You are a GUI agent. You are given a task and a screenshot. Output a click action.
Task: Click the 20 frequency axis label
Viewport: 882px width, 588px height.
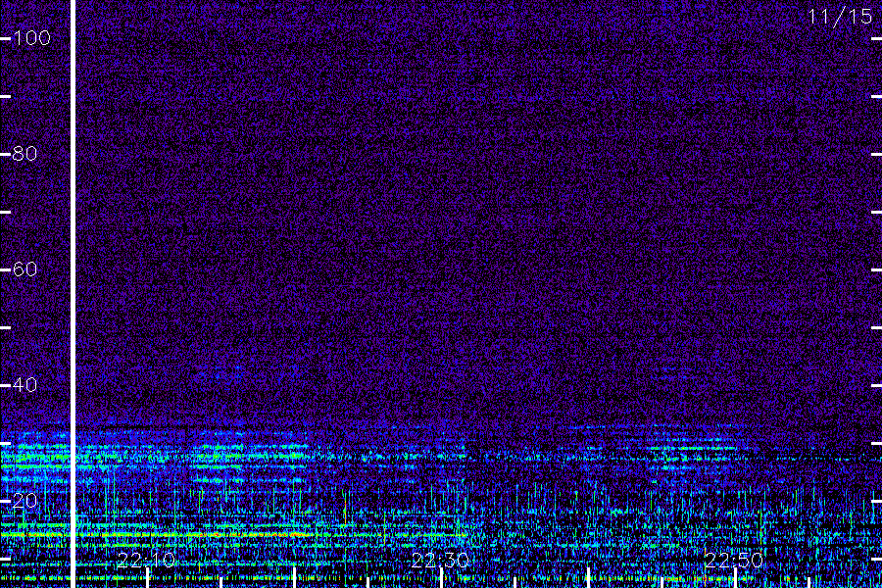coord(24,501)
